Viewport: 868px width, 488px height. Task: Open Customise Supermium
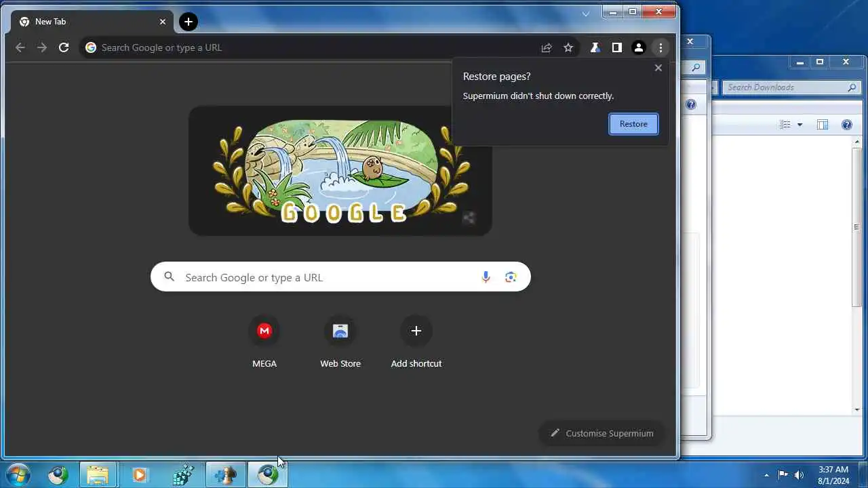(601, 433)
